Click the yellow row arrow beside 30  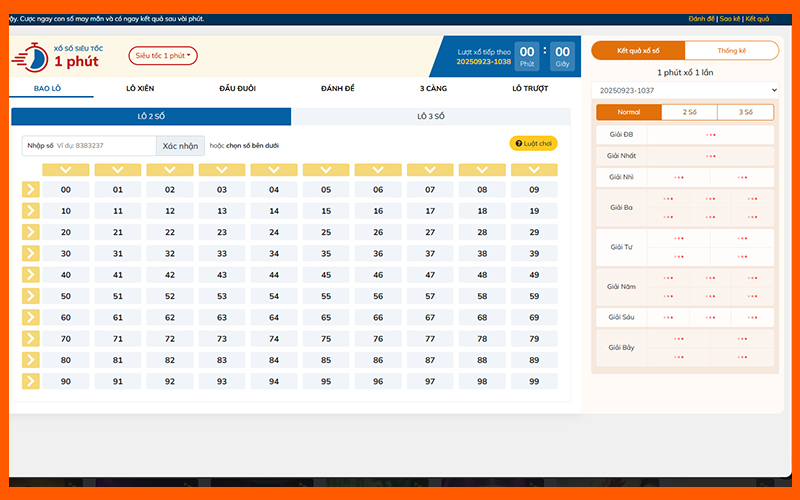click(x=30, y=253)
